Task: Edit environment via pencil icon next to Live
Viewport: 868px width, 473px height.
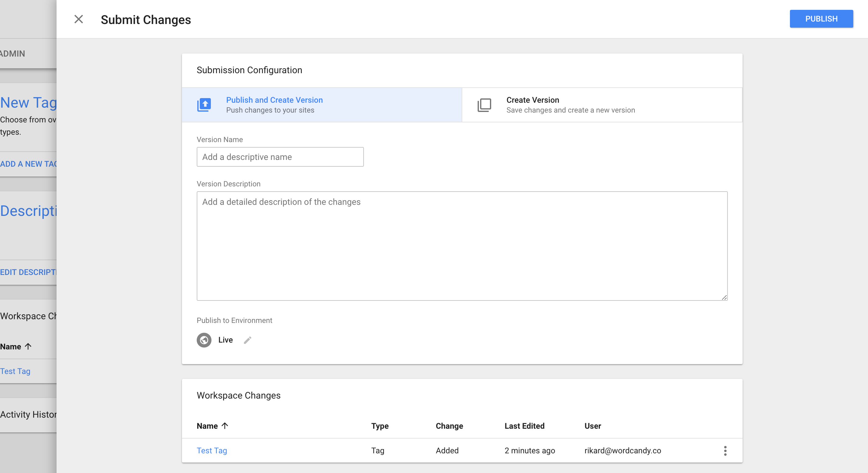Action: (x=247, y=340)
